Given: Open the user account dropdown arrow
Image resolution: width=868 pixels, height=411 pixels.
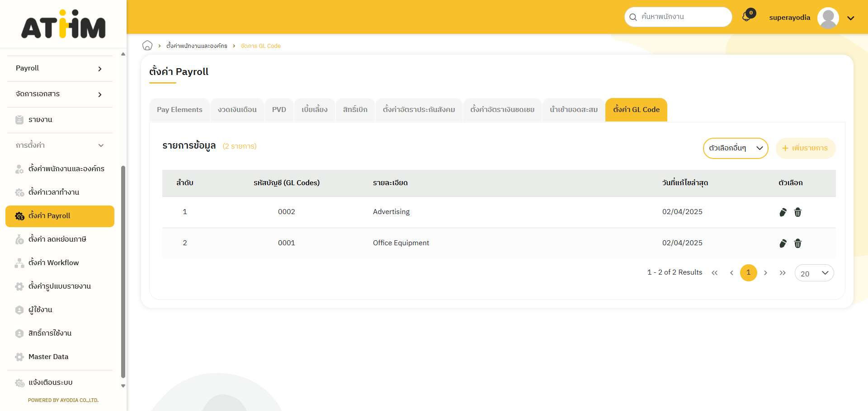Looking at the screenshot, I should click(851, 18).
